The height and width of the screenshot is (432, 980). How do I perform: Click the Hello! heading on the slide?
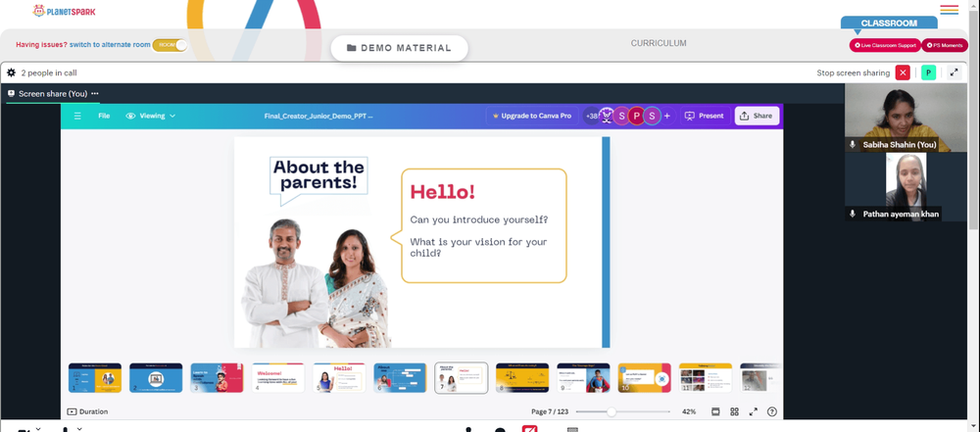point(443,192)
